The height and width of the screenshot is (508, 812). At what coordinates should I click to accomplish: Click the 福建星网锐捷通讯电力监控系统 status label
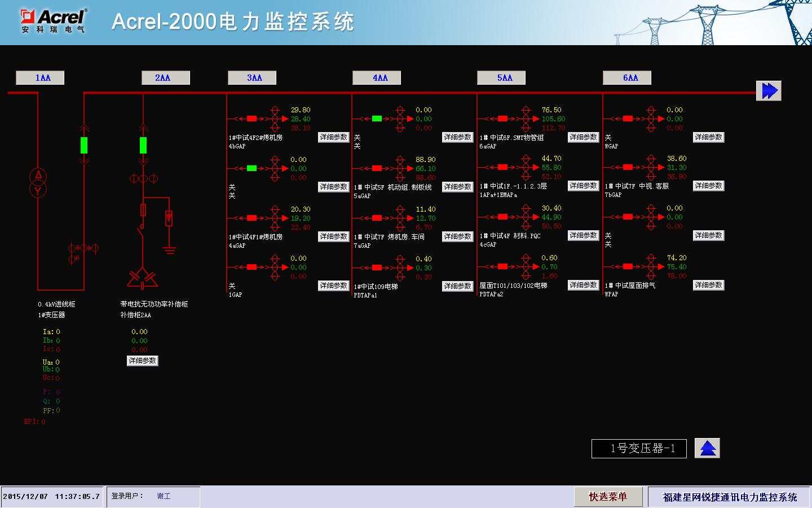click(730, 497)
